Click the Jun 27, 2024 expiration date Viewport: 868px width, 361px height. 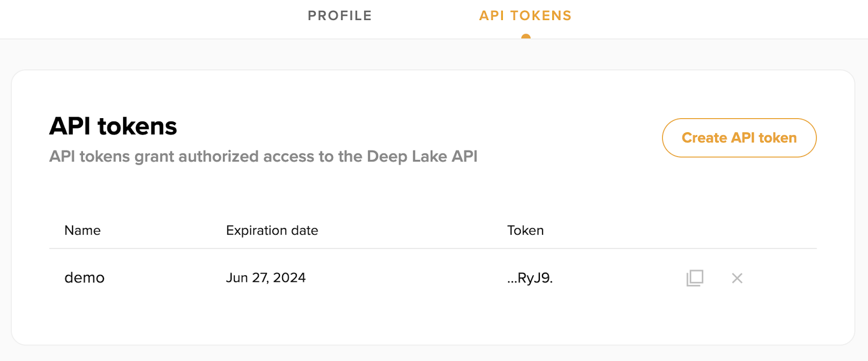(266, 278)
